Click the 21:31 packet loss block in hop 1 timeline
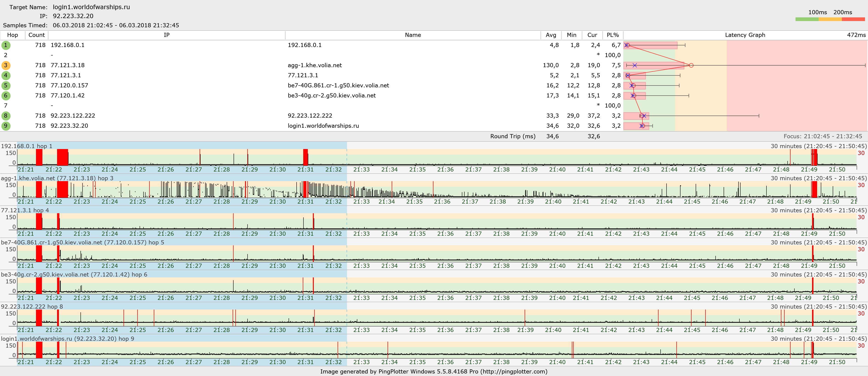 point(305,157)
